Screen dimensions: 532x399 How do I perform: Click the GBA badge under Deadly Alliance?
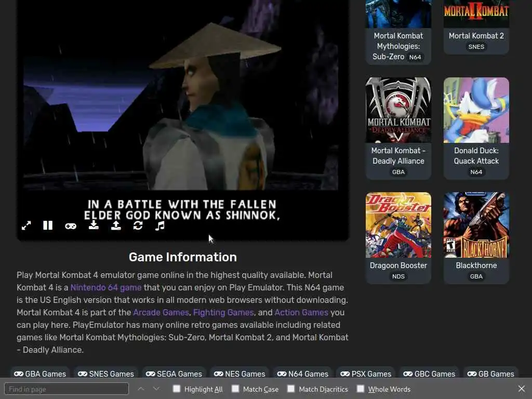pos(398,172)
